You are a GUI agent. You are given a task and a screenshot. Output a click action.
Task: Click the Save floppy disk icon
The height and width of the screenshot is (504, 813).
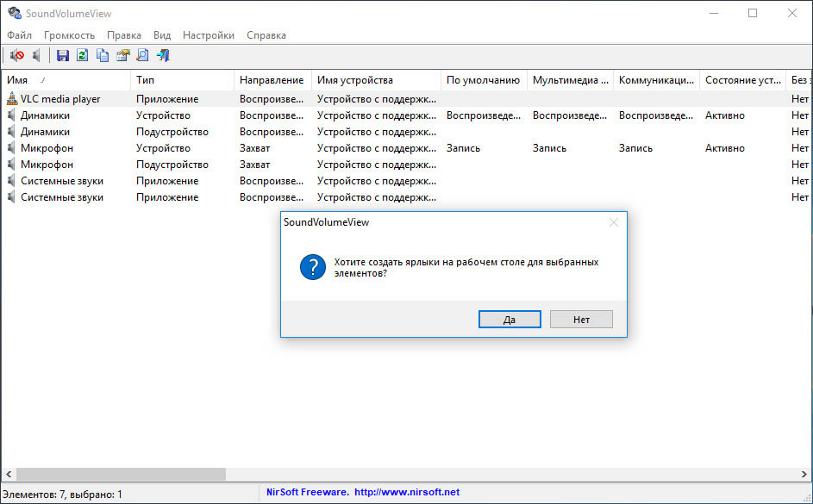click(62, 55)
